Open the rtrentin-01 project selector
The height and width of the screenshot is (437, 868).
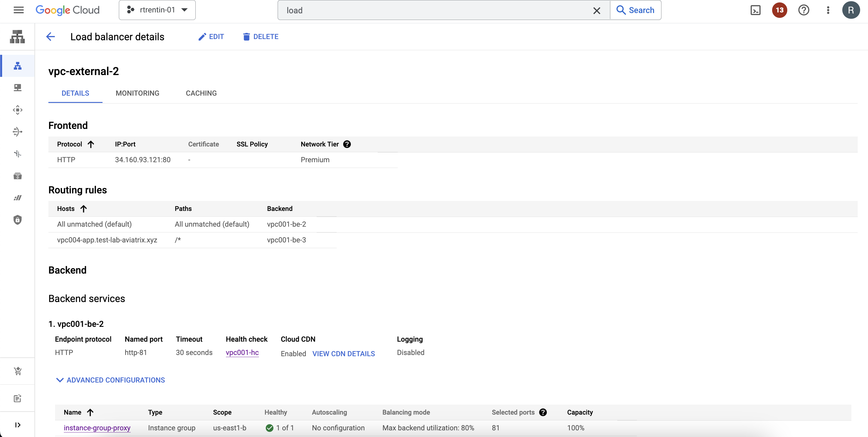pos(157,10)
